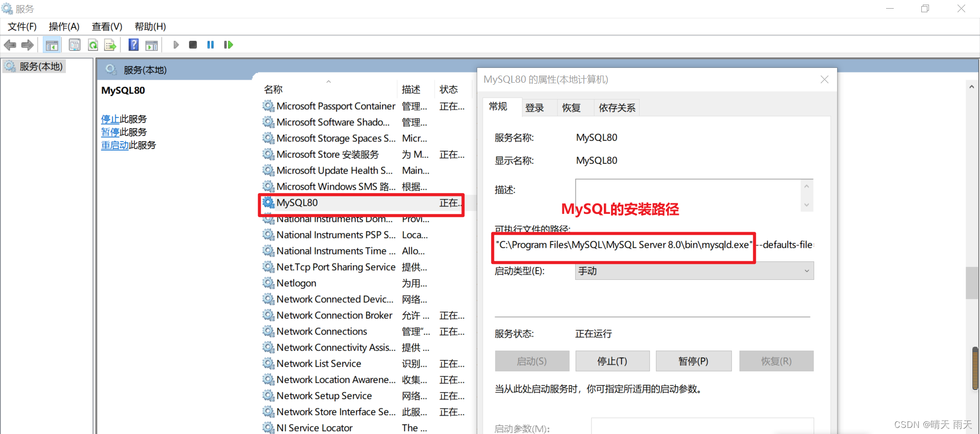Image resolution: width=980 pixels, height=434 pixels.
Task: Click the 暂停(P) button
Action: tap(694, 361)
